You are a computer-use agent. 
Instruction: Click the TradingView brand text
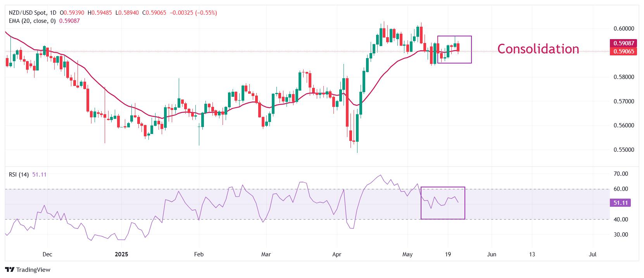(33, 270)
